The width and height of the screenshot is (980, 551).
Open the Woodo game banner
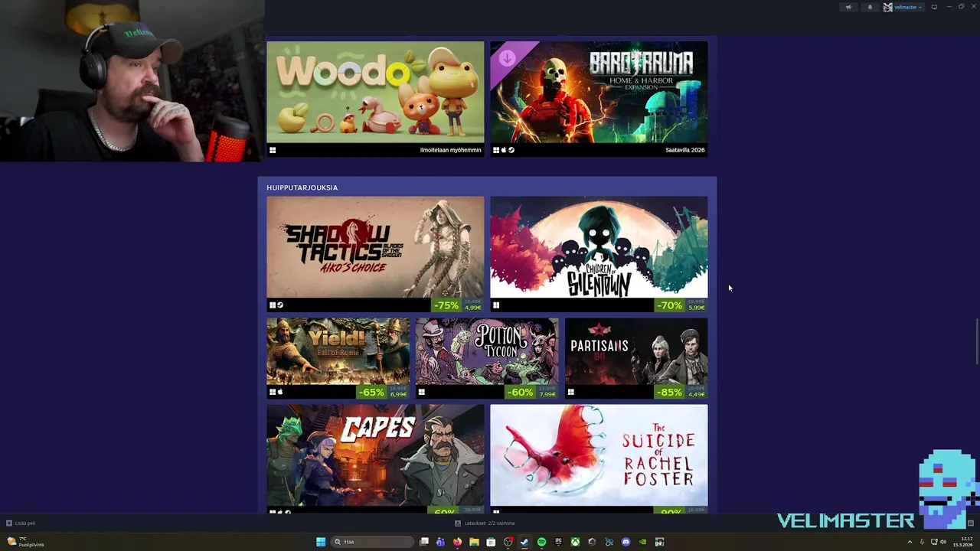pyautogui.click(x=375, y=93)
